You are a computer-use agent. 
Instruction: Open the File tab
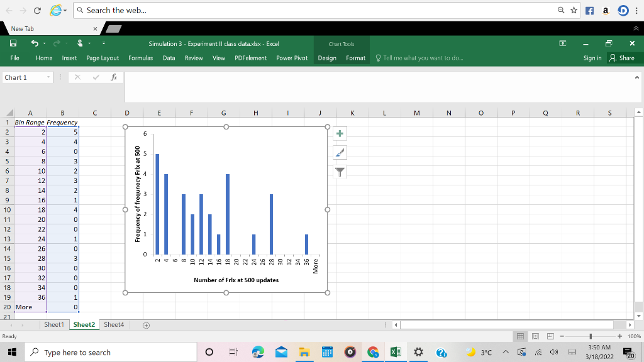click(15, 58)
